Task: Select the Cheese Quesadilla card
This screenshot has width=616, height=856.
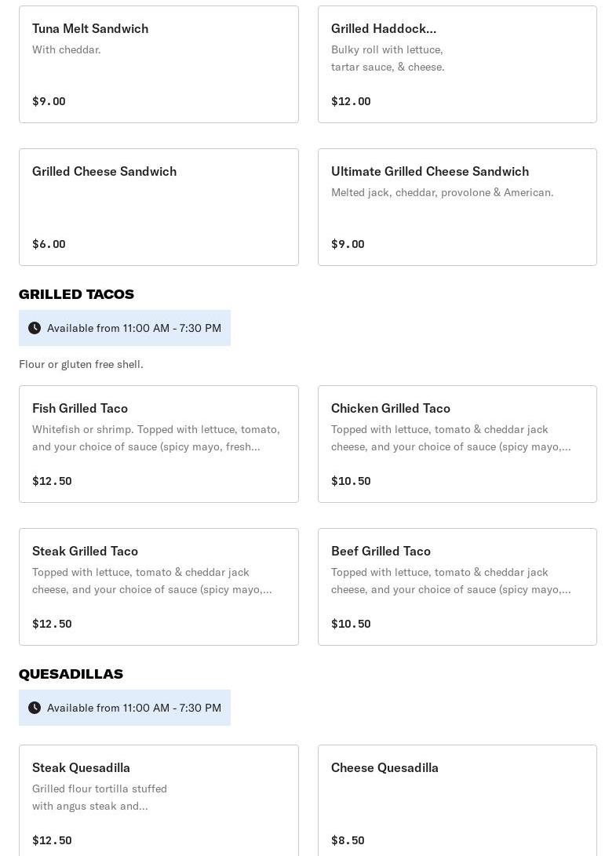Action: [x=457, y=800]
